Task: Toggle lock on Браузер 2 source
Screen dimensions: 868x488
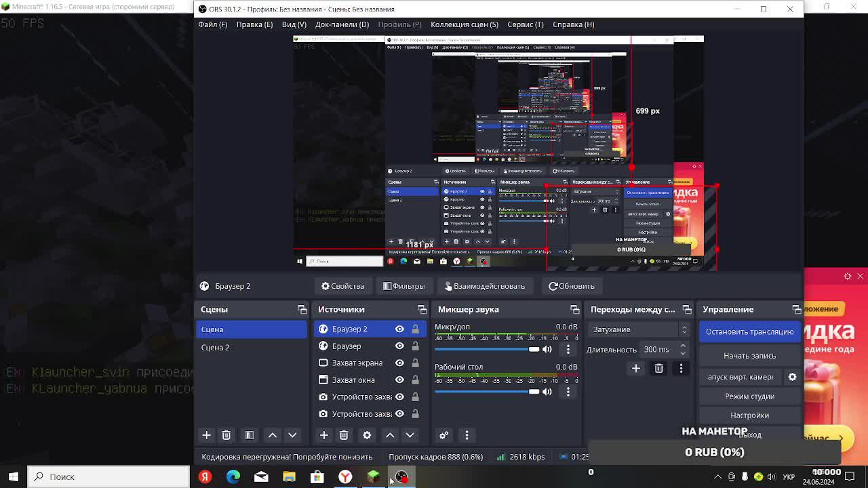Action: point(415,329)
